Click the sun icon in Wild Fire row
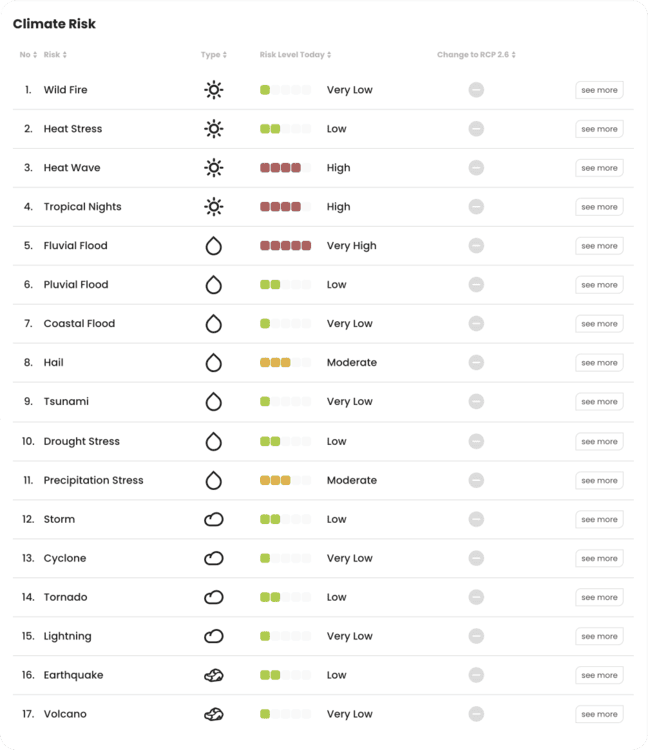Screen dimensions: 648x750 coord(214,90)
